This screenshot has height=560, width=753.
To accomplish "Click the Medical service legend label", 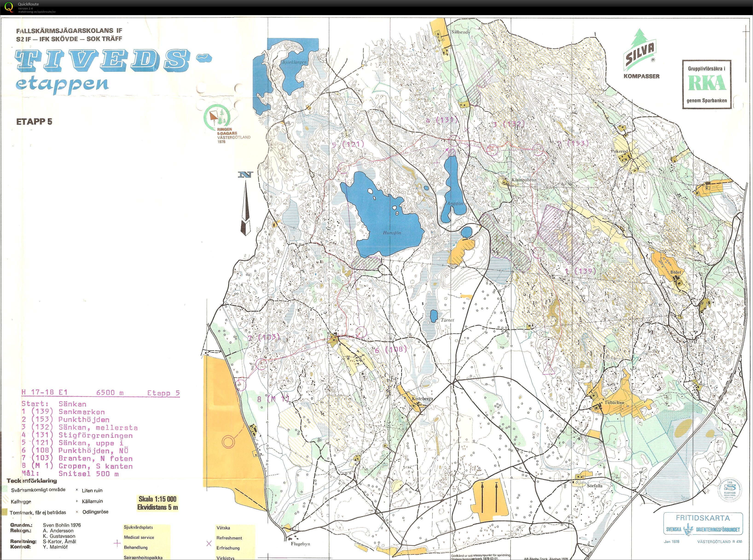I will (x=139, y=537).
